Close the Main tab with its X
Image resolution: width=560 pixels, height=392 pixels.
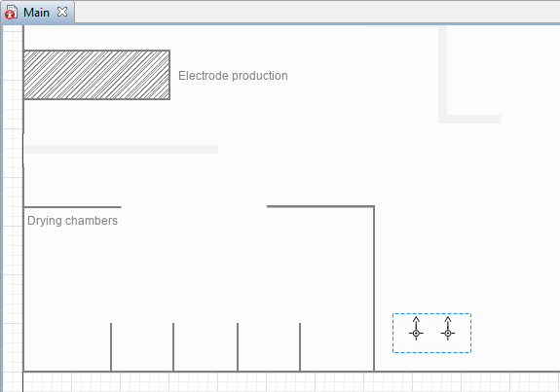[x=62, y=12]
